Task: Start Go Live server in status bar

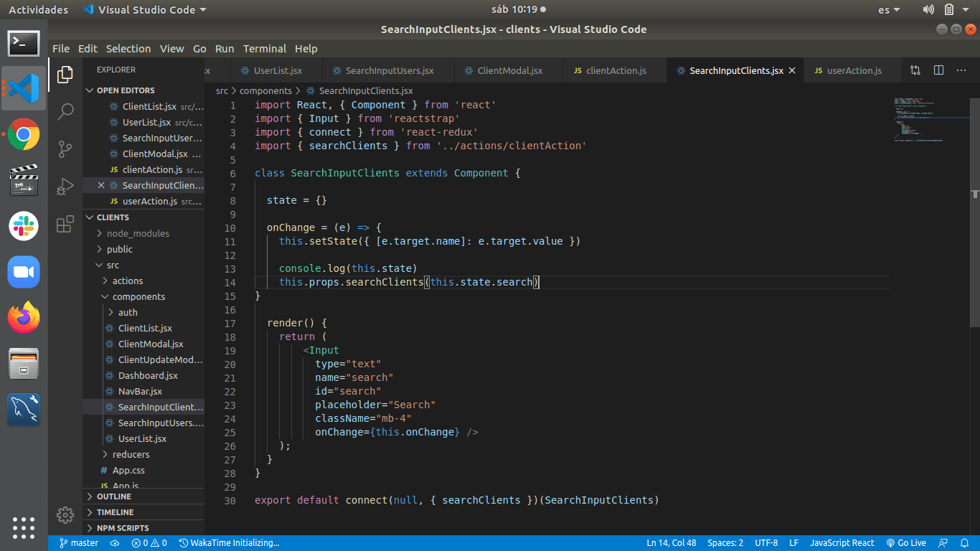Action: (x=906, y=543)
